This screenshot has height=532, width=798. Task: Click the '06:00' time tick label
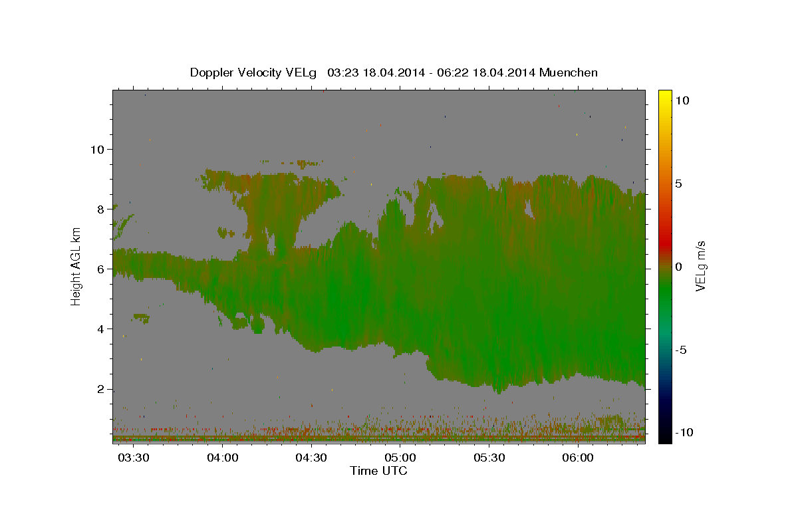coord(578,458)
